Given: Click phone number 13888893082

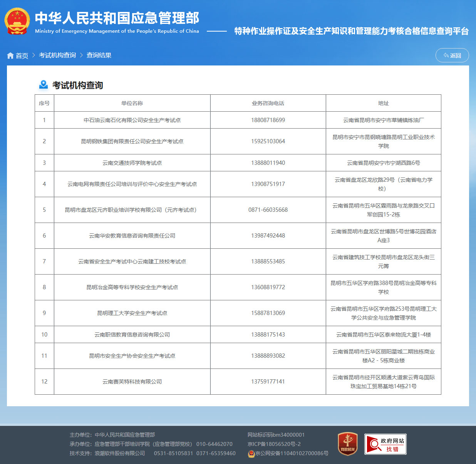Looking at the screenshot, I should click(x=268, y=356).
